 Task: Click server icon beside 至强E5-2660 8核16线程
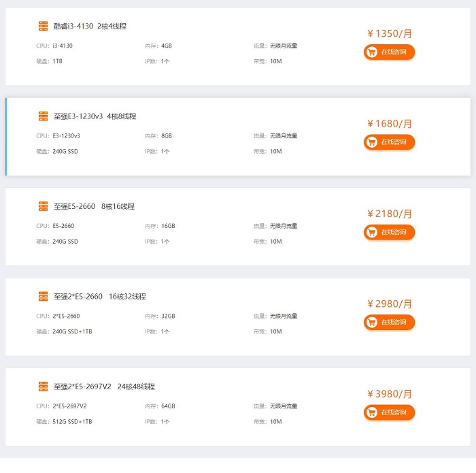(x=43, y=206)
